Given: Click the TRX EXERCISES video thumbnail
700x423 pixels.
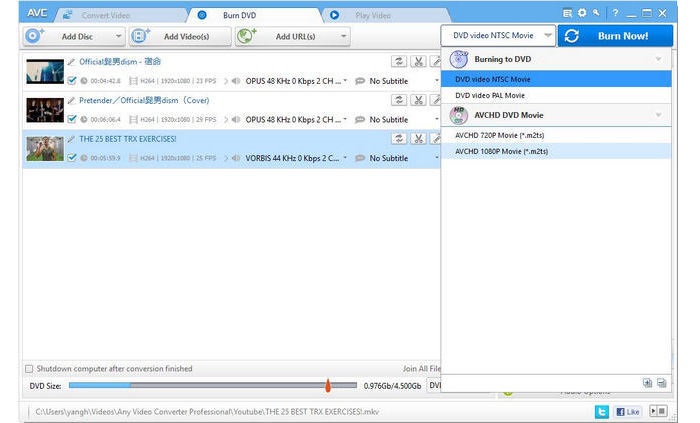Looking at the screenshot, I should [45, 148].
